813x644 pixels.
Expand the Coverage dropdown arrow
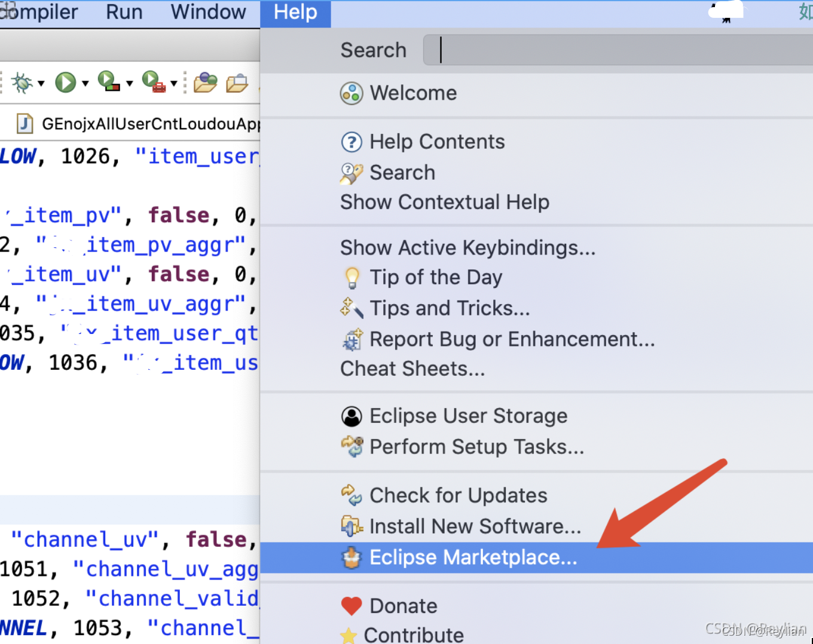129,83
